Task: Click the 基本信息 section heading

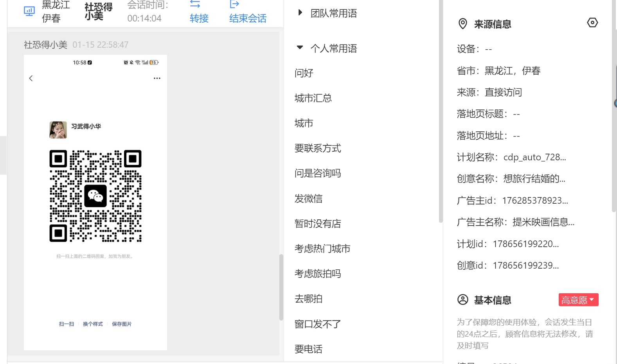Action: [x=493, y=300]
